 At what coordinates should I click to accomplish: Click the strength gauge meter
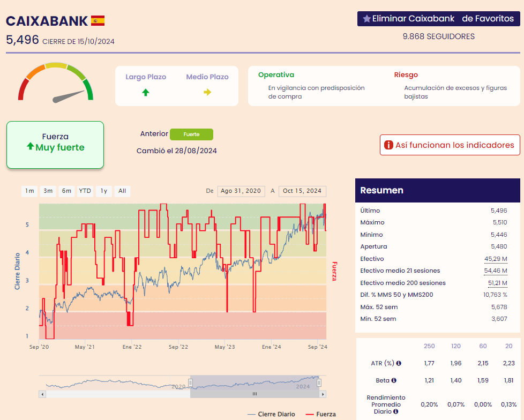pyautogui.click(x=56, y=82)
